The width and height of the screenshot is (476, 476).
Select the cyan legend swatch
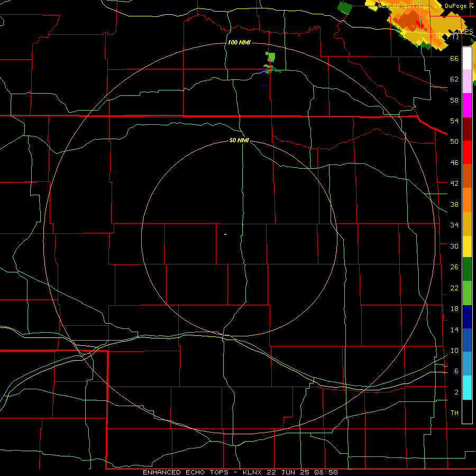pos(467,388)
